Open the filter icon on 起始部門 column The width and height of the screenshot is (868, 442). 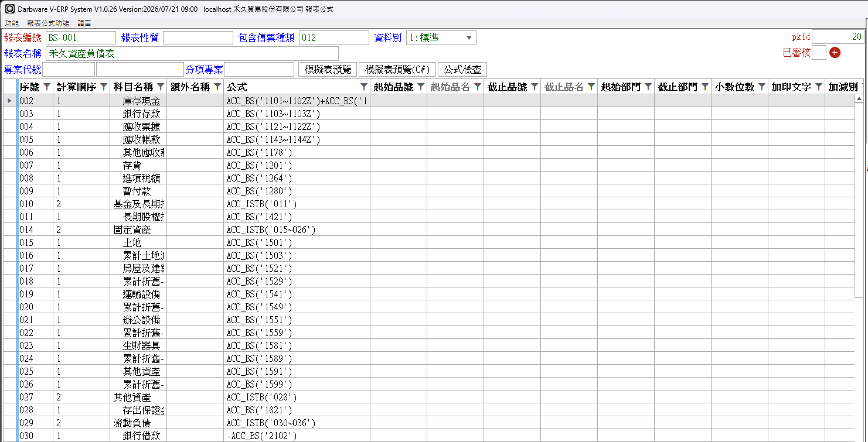(x=648, y=87)
